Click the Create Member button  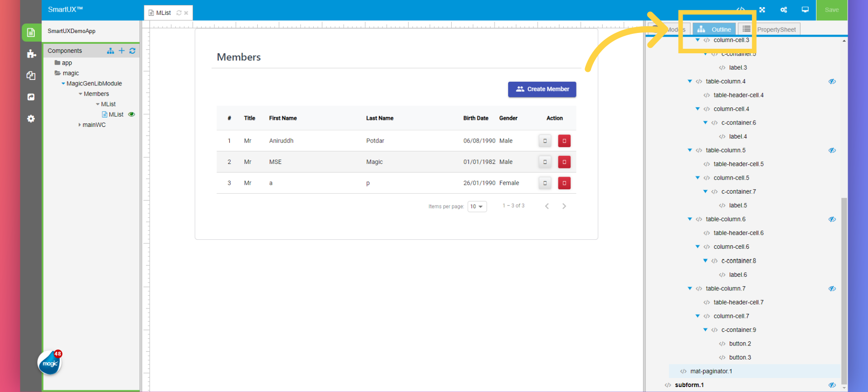coord(542,89)
